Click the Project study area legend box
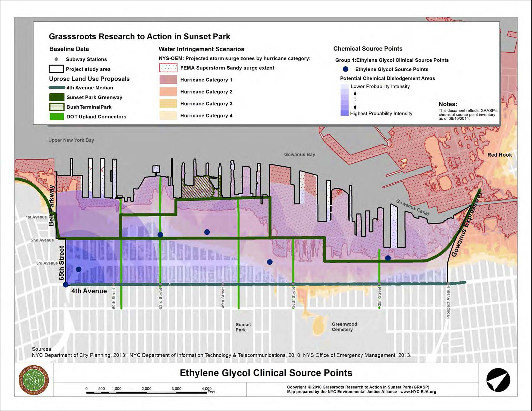Image resolution: width=532 pixels, height=411 pixels. pyautogui.click(x=56, y=69)
